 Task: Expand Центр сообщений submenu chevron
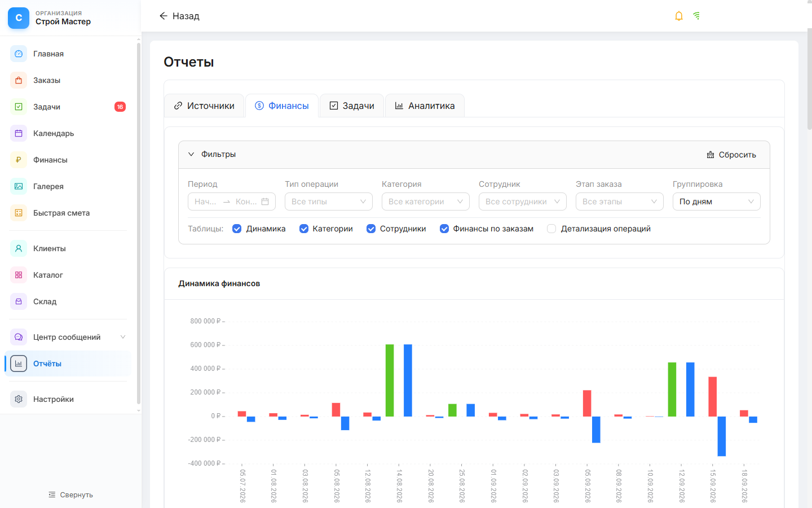click(123, 337)
